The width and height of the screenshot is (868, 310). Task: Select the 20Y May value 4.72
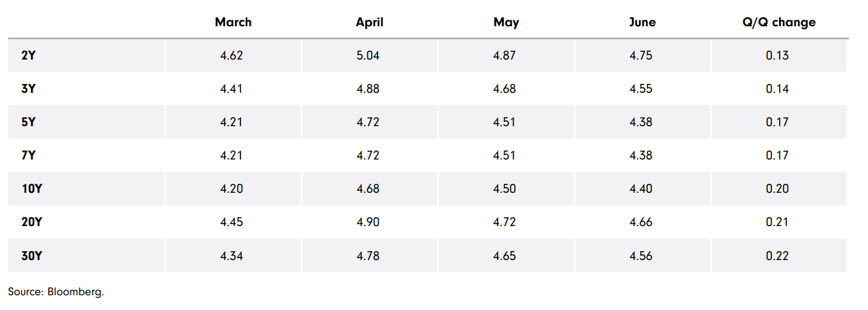504,222
